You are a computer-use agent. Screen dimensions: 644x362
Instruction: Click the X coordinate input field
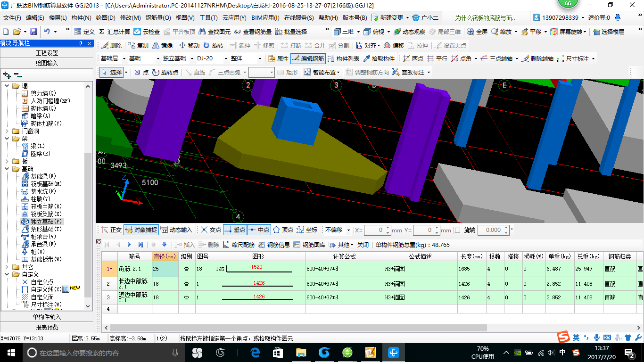(377, 230)
